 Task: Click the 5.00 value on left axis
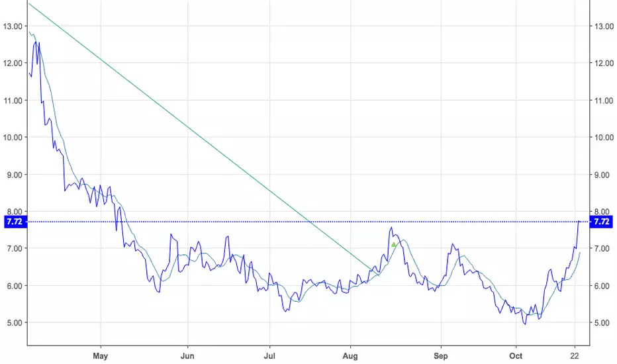15,323
